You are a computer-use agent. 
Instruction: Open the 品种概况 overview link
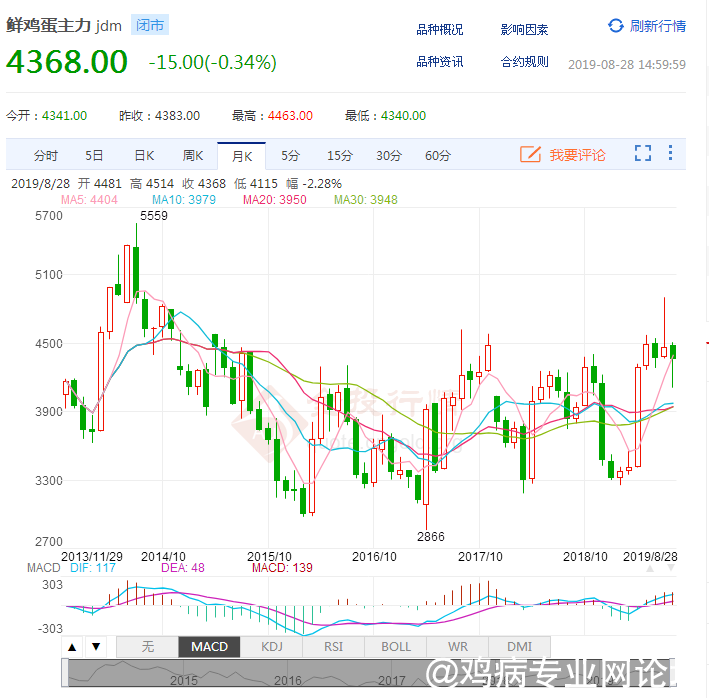[440, 30]
